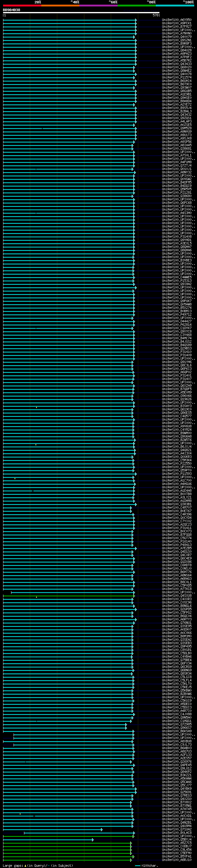Click the query end position 578

(x=155, y=15)
